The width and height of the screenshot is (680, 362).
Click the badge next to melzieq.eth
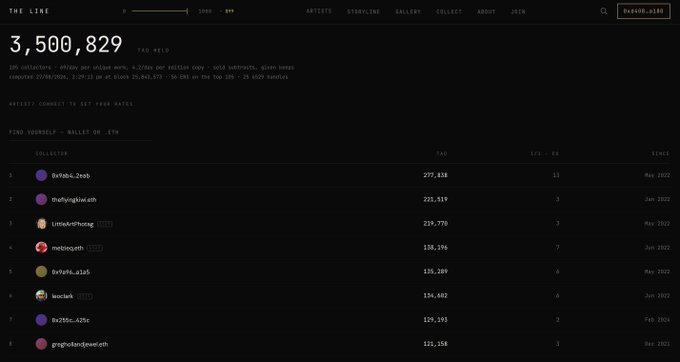coord(95,248)
